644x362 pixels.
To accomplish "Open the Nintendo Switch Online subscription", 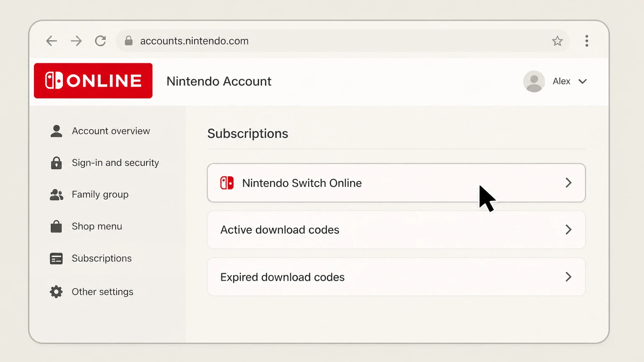I will (396, 183).
